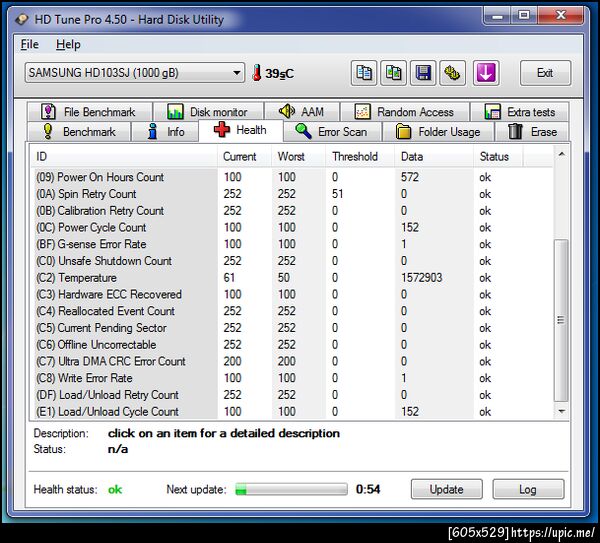This screenshot has height=543, width=600.
Task: Switch to the Erase tab
Action: coord(532,132)
